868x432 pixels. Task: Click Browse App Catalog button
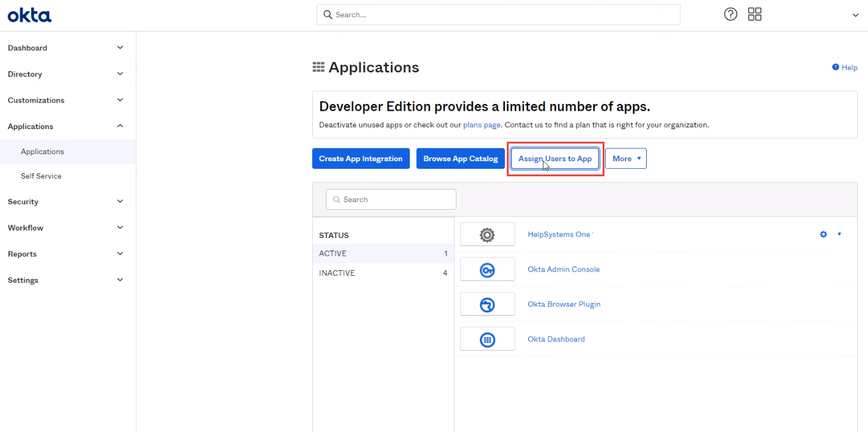coord(460,159)
